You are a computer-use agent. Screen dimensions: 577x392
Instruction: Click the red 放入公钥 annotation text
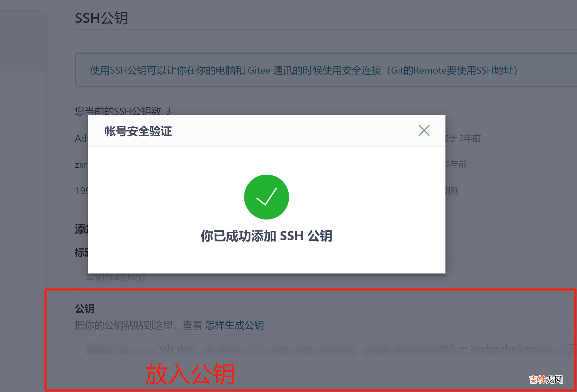coord(190,374)
